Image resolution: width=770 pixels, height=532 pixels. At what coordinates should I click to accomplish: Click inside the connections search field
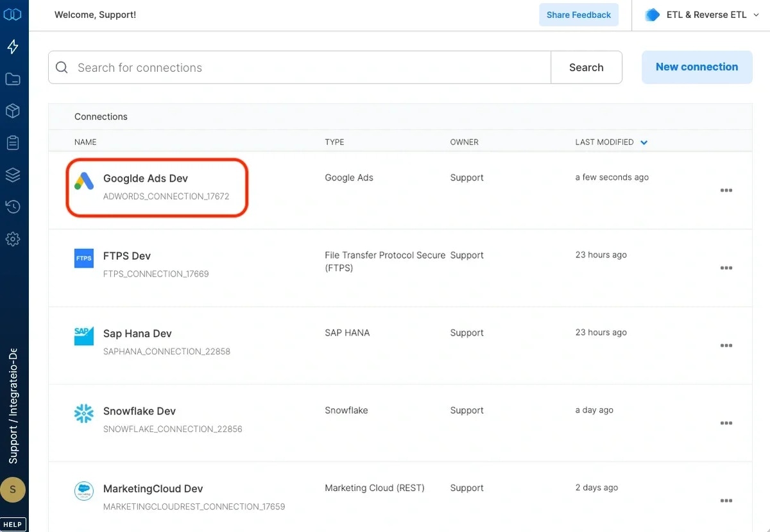[257, 67]
